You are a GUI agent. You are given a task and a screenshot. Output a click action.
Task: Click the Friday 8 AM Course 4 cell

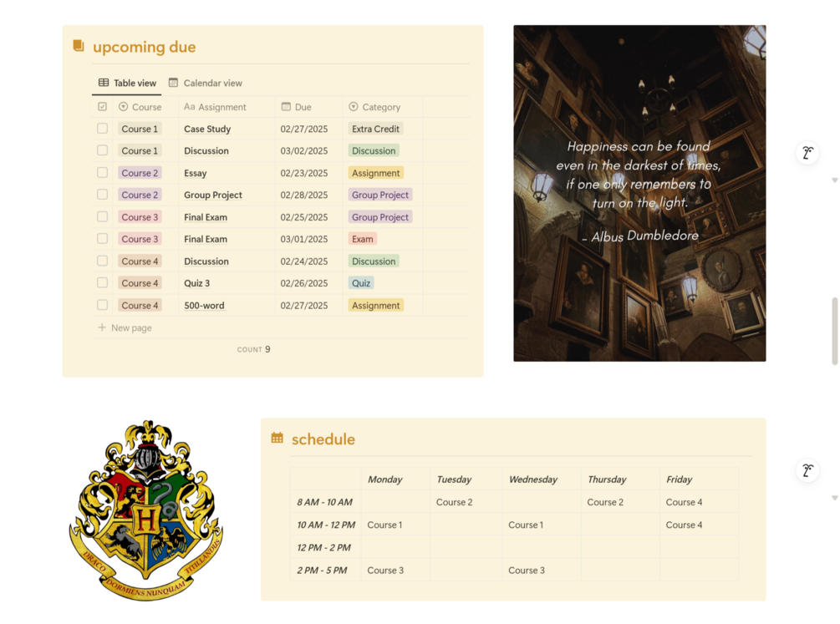(x=699, y=502)
